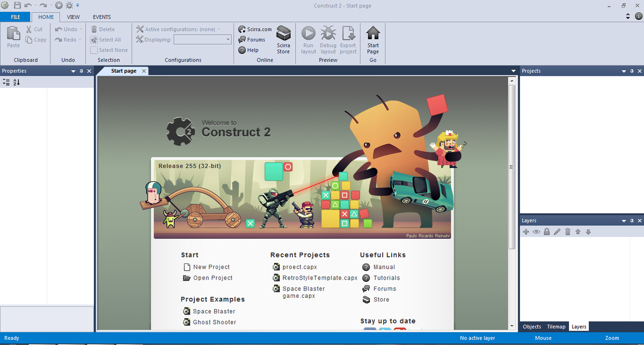Click the quick access Run layout play icon
The width and height of the screenshot is (644, 345).
(58, 5)
